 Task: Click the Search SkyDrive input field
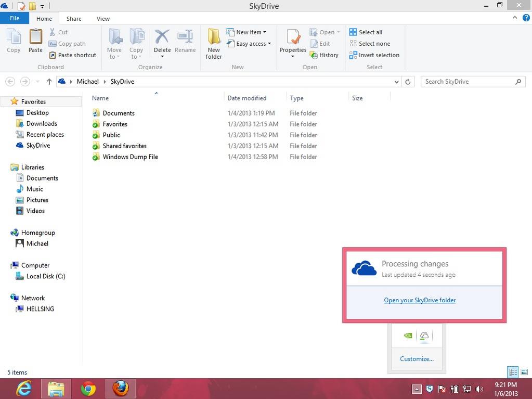click(473, 82)
